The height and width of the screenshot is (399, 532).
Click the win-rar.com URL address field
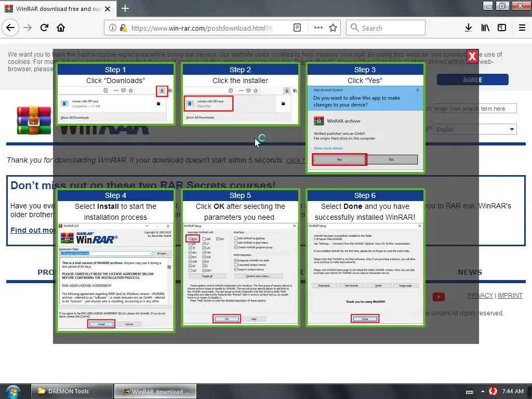coord(202,28)
